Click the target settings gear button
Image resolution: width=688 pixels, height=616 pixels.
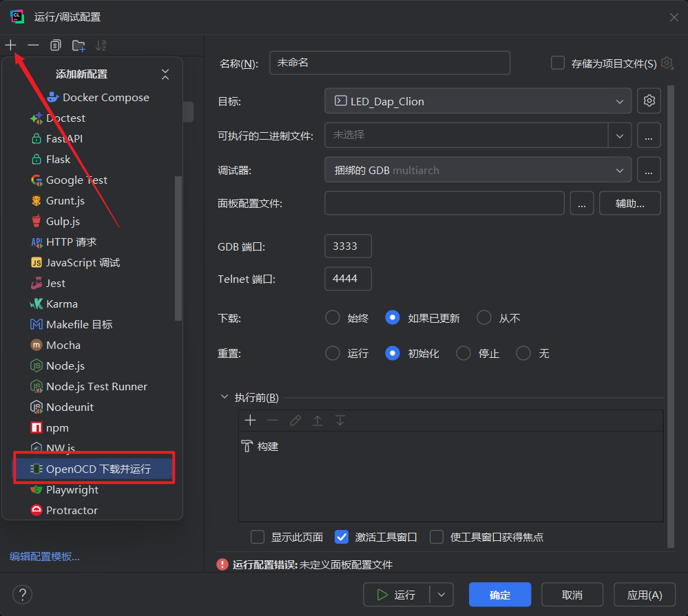tap(649, 101)
